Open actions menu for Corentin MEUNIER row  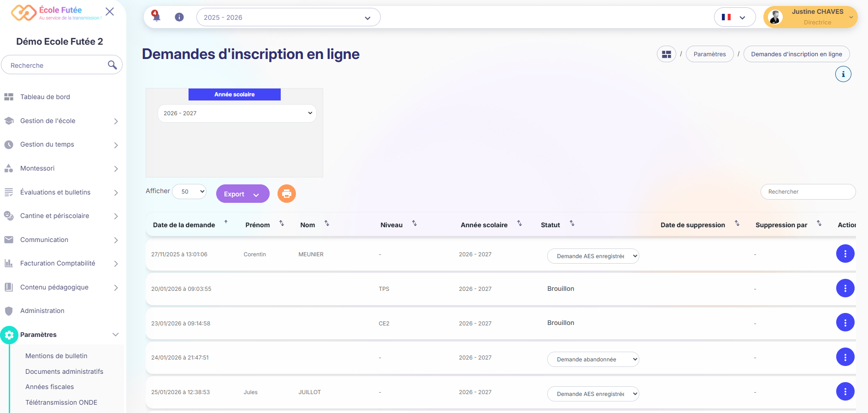click(x=844, y=254)
